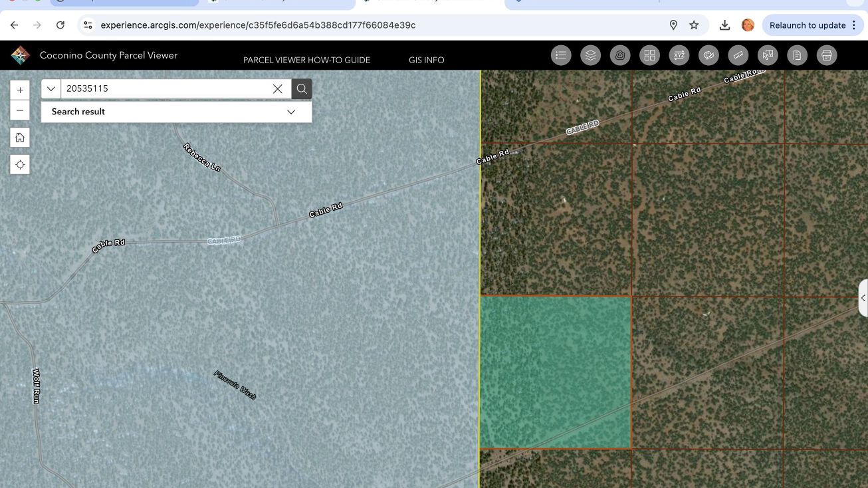The height and width of the screenshot is (488, 868).
Task: Select the Measure ruler tool
Action: [x=738, y=56]
